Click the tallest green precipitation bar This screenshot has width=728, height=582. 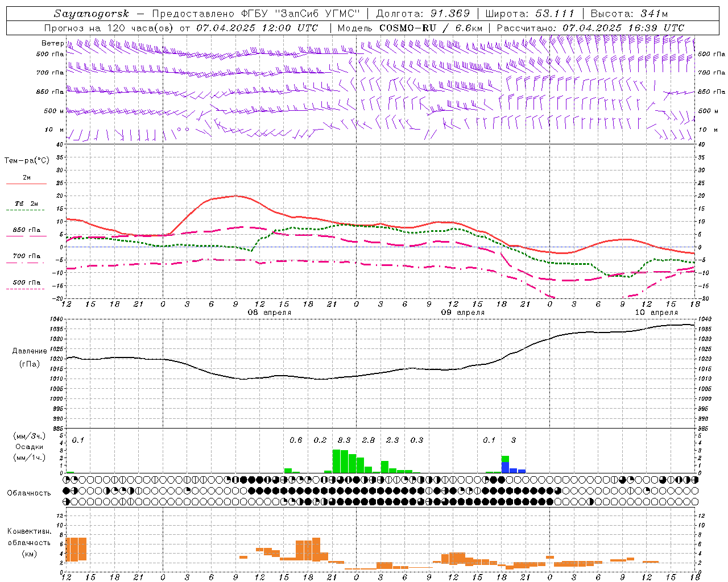(x=336, y=462)
